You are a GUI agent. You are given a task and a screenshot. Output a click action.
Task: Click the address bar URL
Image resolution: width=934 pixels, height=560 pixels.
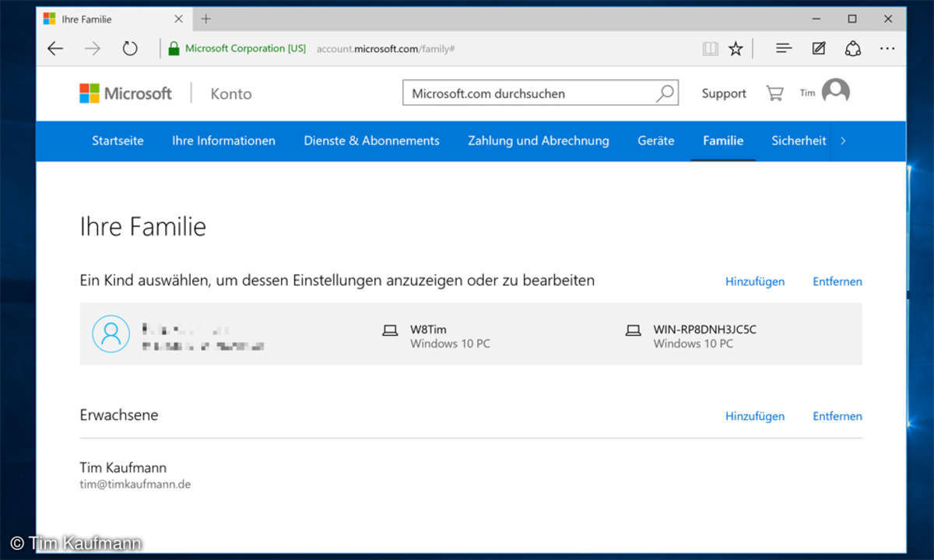[385, 48]
